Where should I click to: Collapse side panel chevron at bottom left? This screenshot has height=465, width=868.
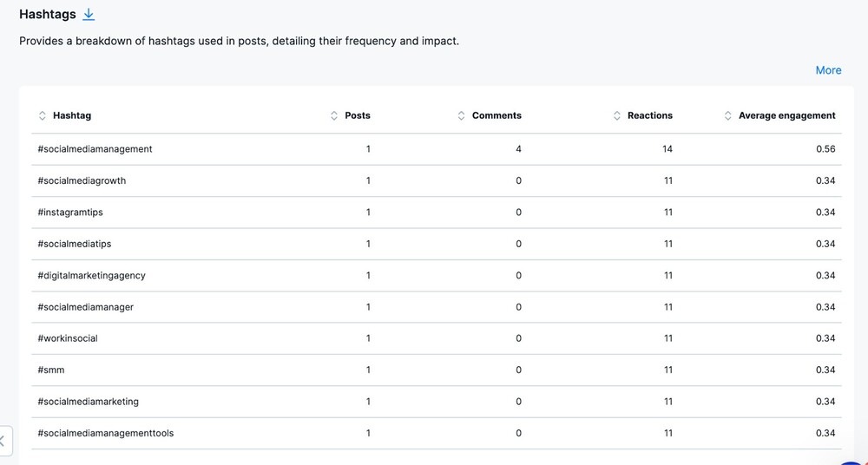click(x=3, y=442)
